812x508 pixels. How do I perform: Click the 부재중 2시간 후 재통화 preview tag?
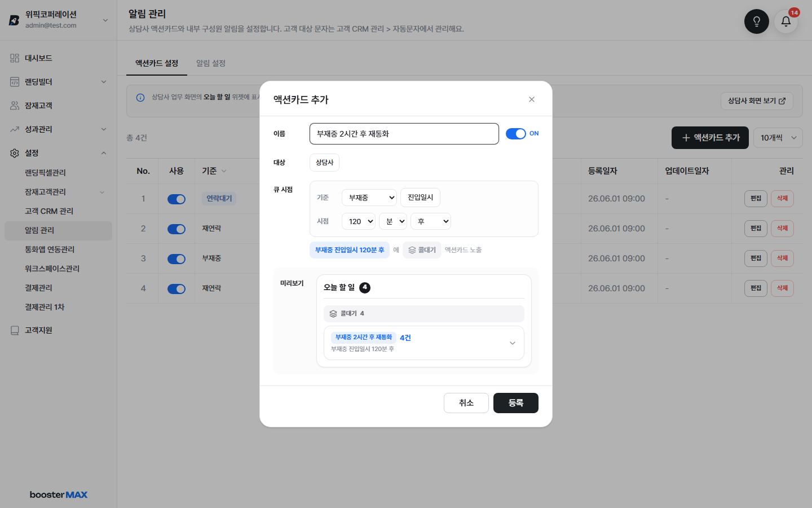point(364,338)
